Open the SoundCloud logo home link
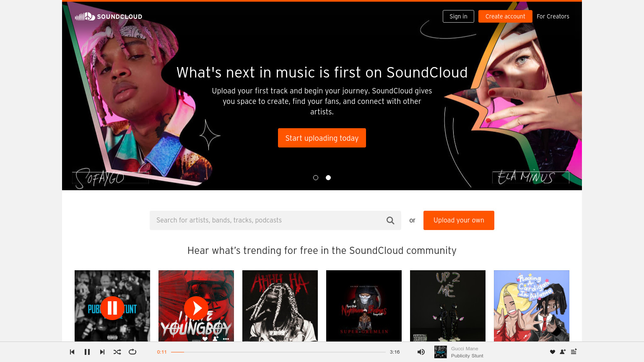Image resolution: width=644 pixels, height=362 pixels. click(109, 16)
